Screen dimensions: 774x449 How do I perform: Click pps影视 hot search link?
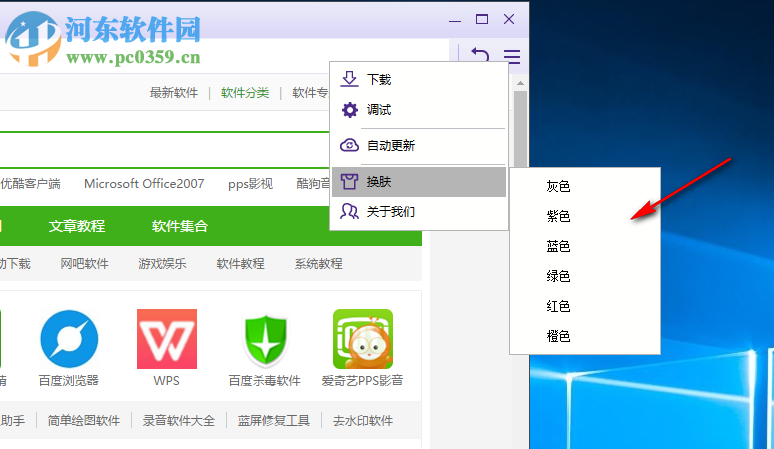(x=250, y=184)
